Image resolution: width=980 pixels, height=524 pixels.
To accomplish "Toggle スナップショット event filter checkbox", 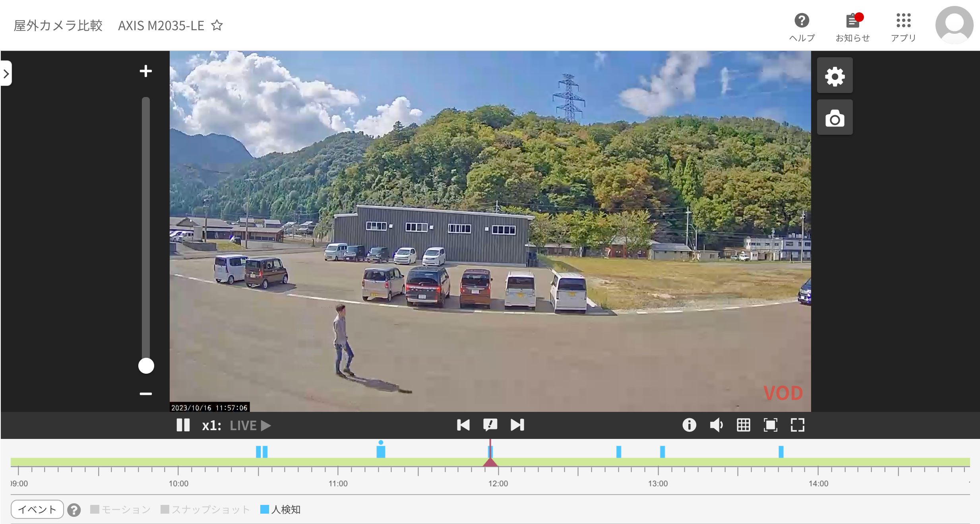I will click(165, 509).
